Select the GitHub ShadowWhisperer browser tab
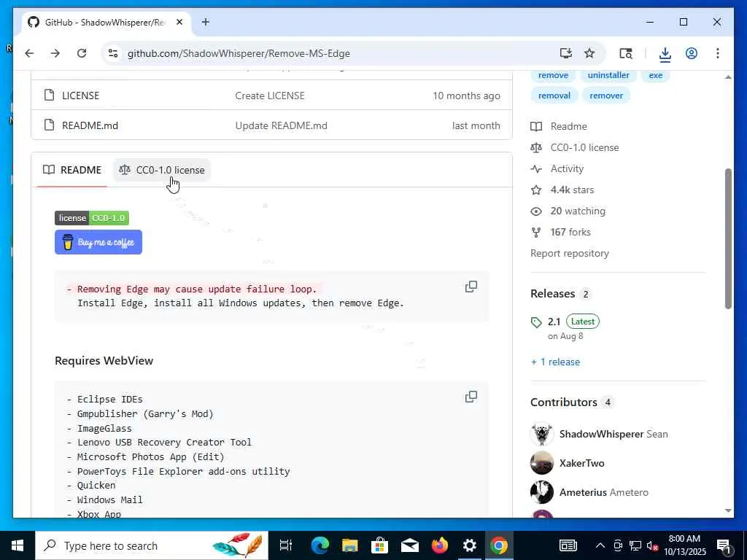Image resolution: width=747 pixels, height=560 pixels. [106, 22]
